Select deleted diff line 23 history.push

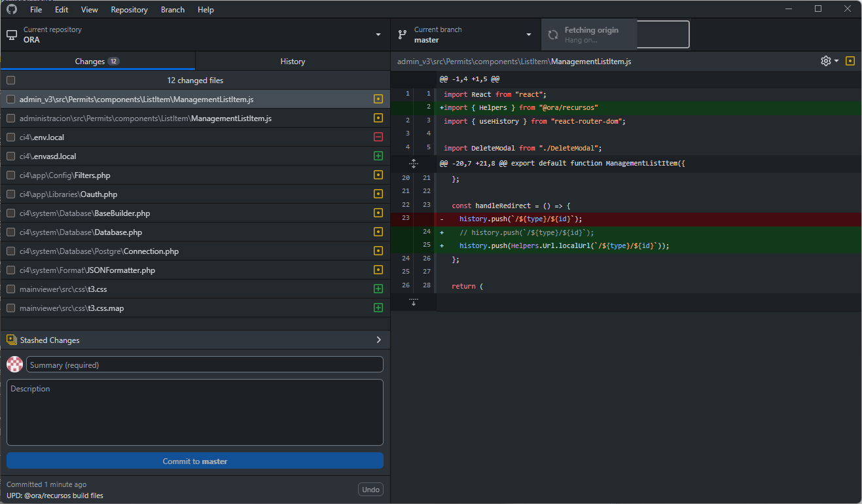click(626, 219)
